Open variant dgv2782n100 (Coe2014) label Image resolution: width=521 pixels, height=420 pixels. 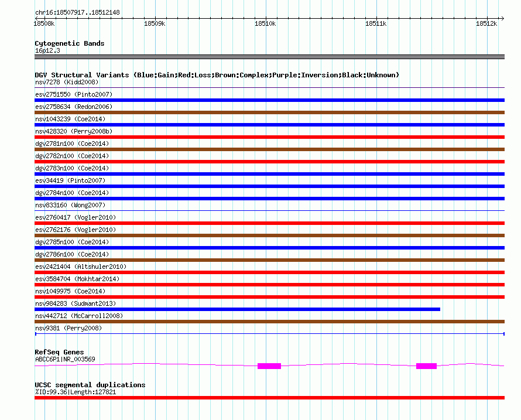pyautogui.click(x=72, y=156)
